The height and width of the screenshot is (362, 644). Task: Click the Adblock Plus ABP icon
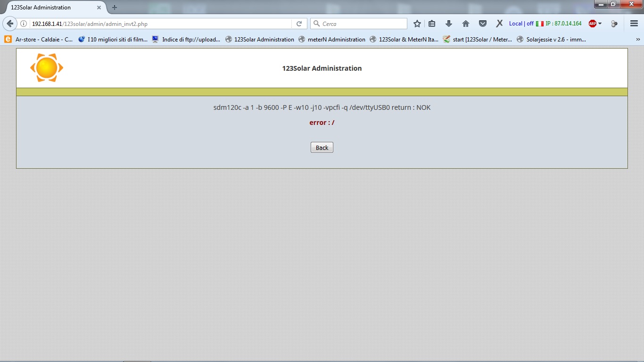click(593, 24)
